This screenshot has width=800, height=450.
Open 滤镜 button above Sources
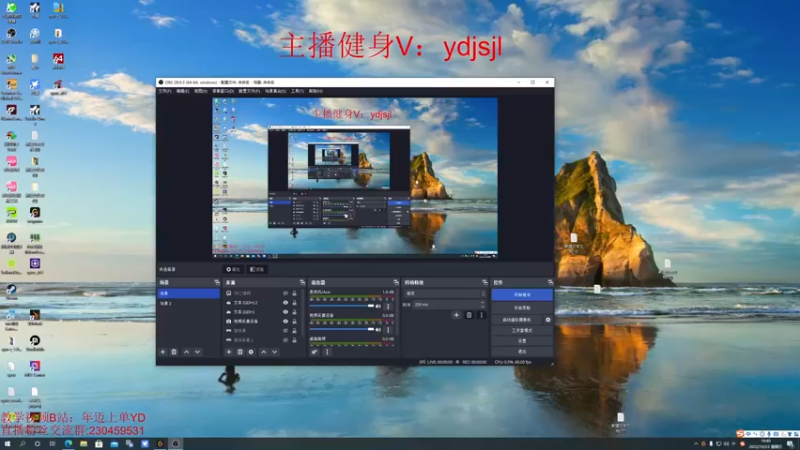tap(257, 269)
